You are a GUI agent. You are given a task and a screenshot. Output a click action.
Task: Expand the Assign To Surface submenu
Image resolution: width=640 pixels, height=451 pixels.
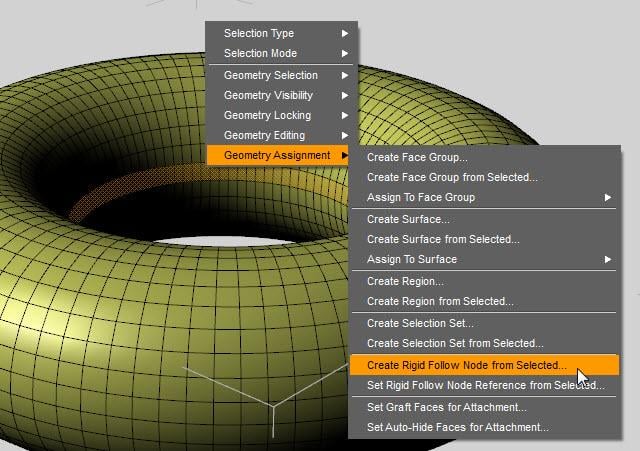[x=484, y=259]
